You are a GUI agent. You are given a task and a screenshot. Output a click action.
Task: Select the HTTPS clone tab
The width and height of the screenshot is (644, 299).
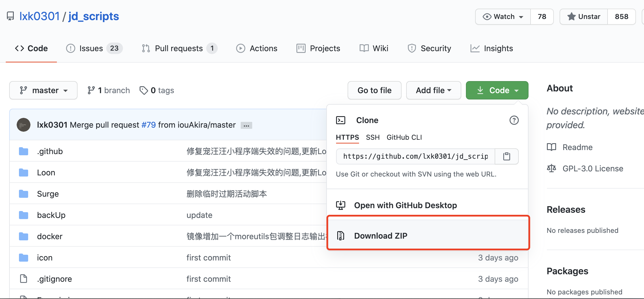point(347,137)
